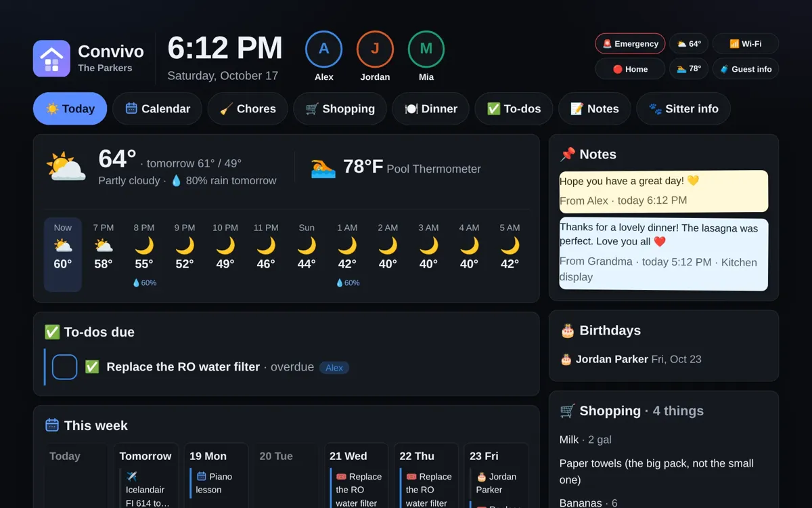
Task: Click the 3 AM moon forecast icon
Action: 428,245
